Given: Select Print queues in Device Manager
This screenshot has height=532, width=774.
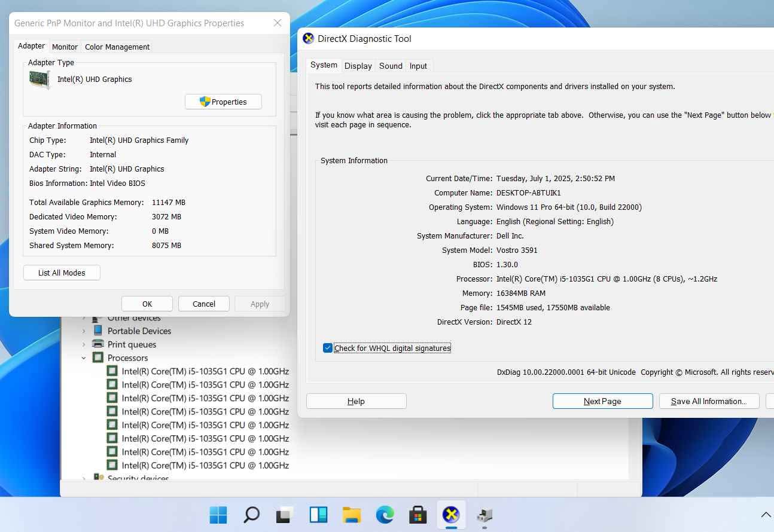Looking at the screenshot, I should click(132, 344).
